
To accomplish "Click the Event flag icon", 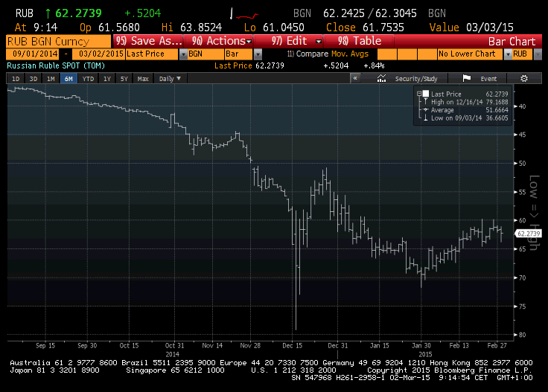I will pos(467,79).
